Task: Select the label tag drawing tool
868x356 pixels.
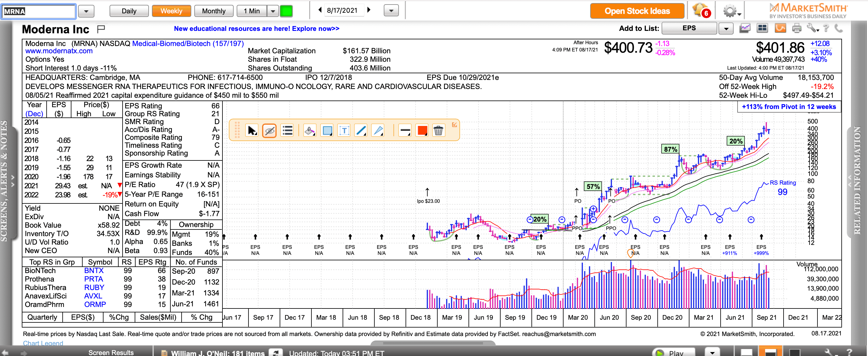Action: click(310, 130)
